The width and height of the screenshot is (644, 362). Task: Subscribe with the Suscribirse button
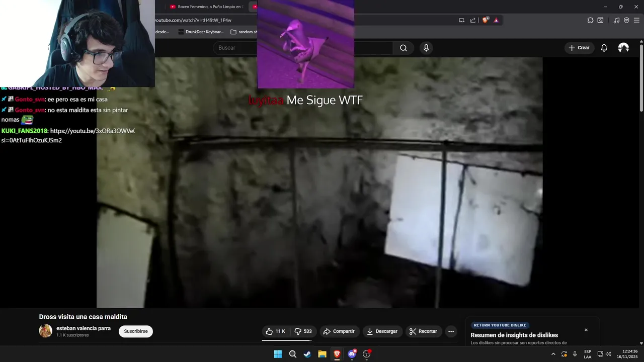point(136,331)
